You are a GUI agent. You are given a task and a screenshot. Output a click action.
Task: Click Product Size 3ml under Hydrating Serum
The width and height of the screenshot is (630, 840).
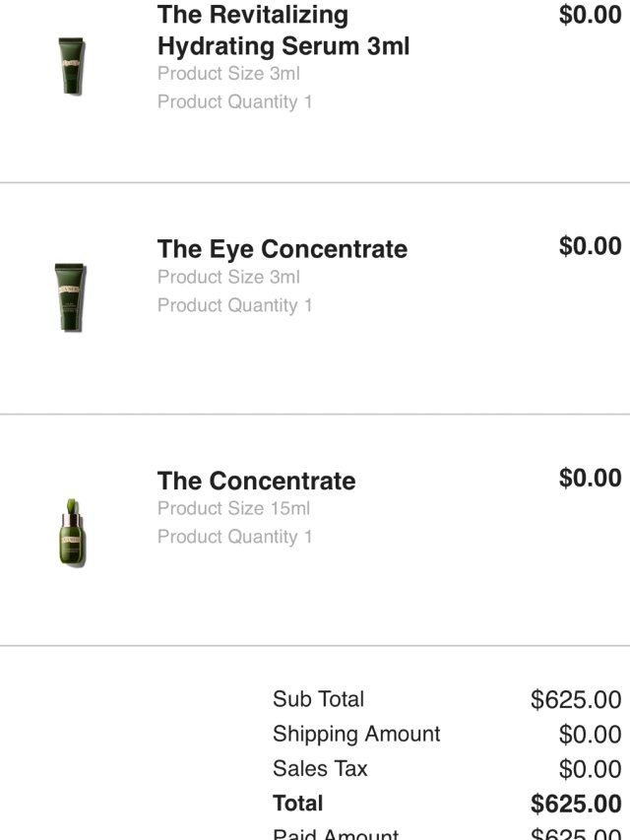[x=228, y=74]
